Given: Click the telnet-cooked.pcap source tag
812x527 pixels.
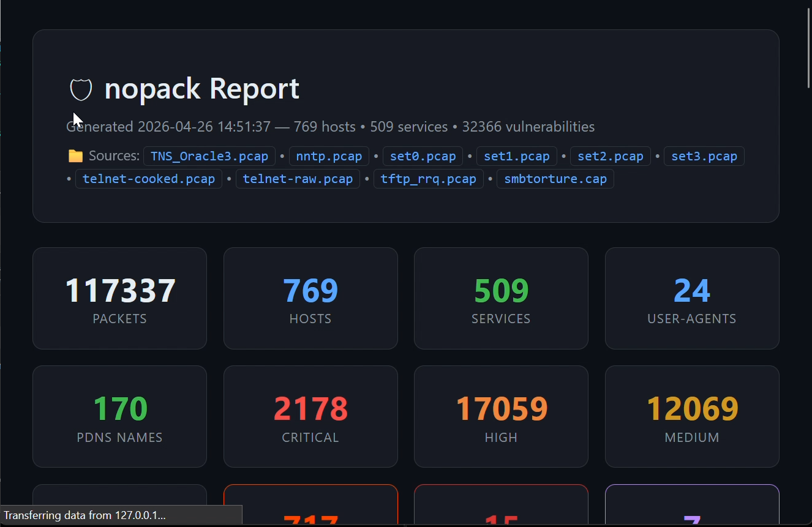Looking at the screenshot, I should pos(149,179).
